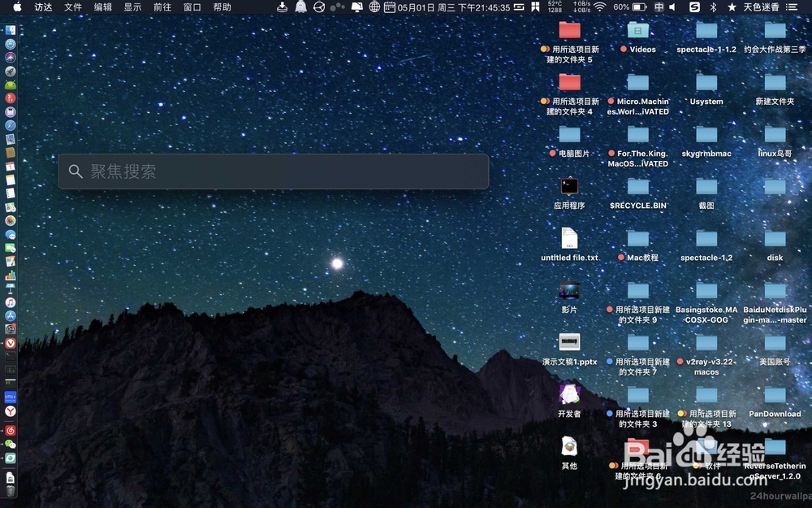
Task: Open the 窗口 menu
Action: coord(192,7)
